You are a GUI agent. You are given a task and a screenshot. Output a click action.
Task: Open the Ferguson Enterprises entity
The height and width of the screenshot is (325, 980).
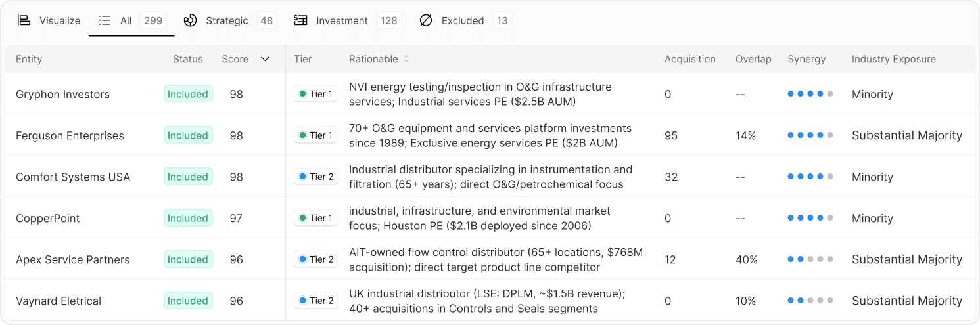pos(70,135)
